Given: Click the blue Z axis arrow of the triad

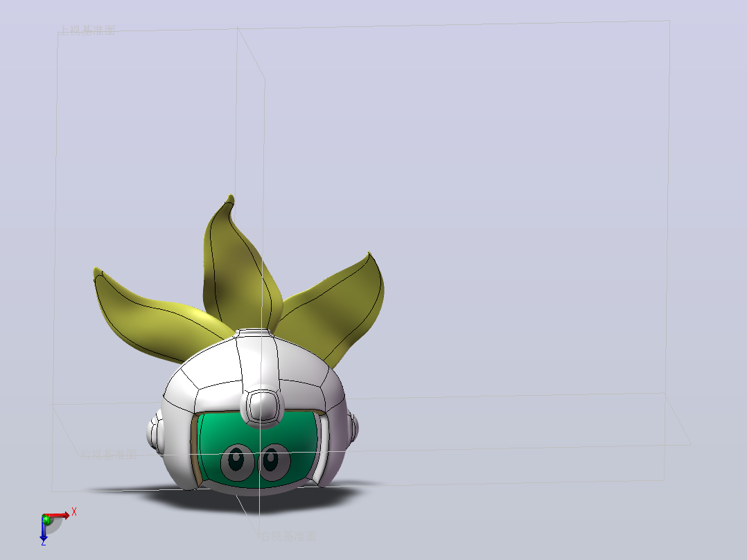Looking at the screenshot, I should pyautogui.click(x=44, y=532).
